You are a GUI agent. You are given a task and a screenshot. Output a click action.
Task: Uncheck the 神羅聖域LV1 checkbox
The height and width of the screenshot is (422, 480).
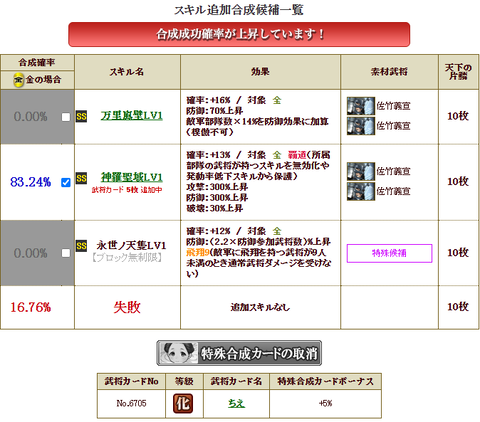[66, 182]
